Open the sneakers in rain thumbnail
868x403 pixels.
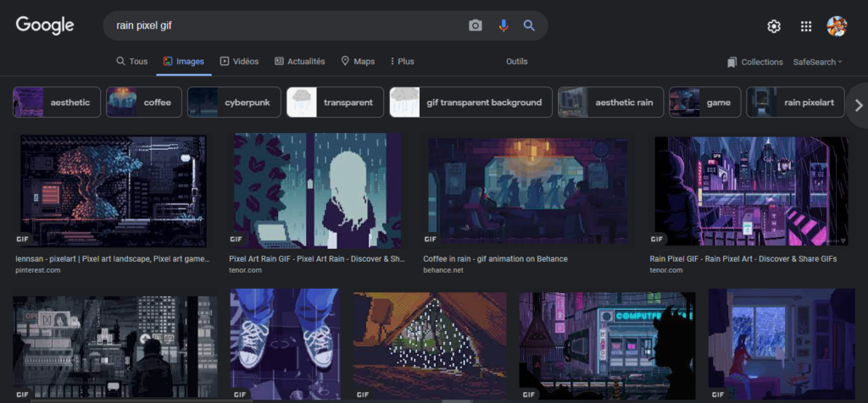click(285, 344)
